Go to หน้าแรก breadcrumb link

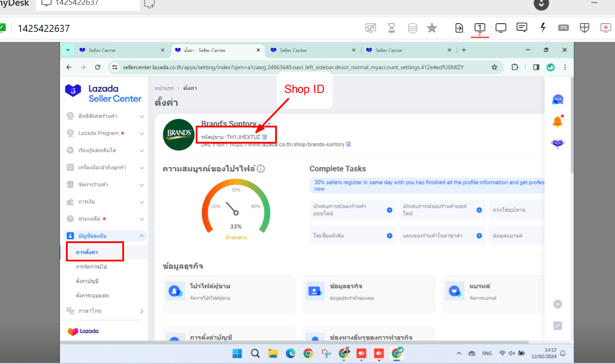(164, 88)
